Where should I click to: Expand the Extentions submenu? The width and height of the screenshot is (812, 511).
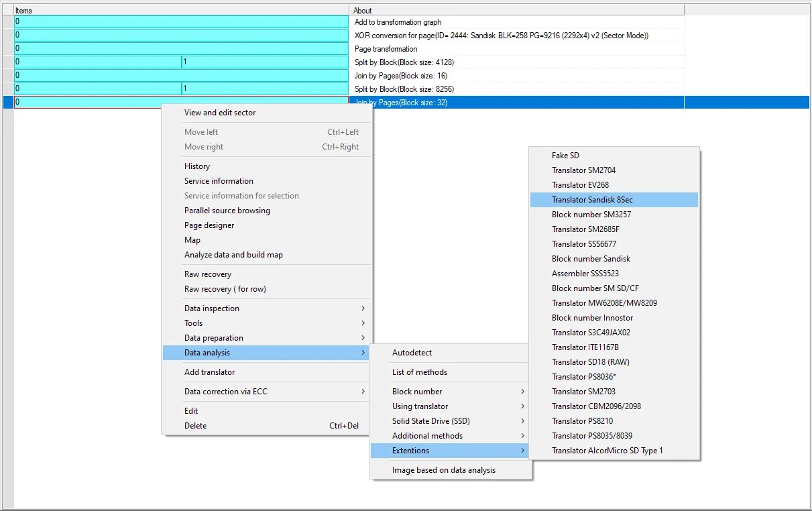410,451
